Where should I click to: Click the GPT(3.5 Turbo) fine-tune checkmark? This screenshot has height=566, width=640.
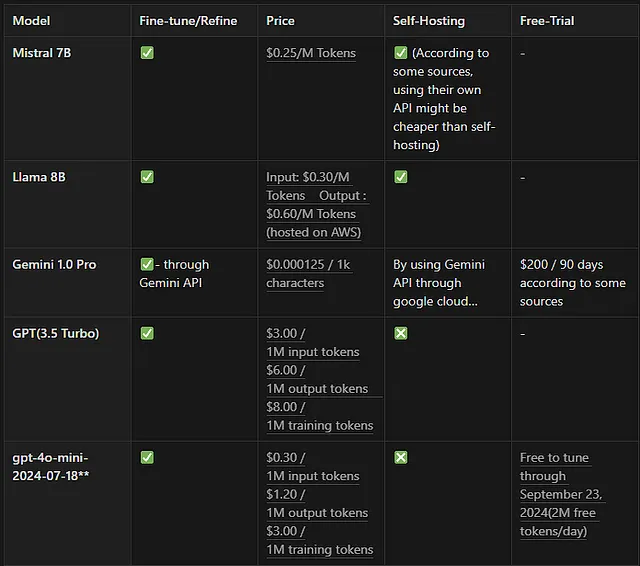(x=147, y=333)
